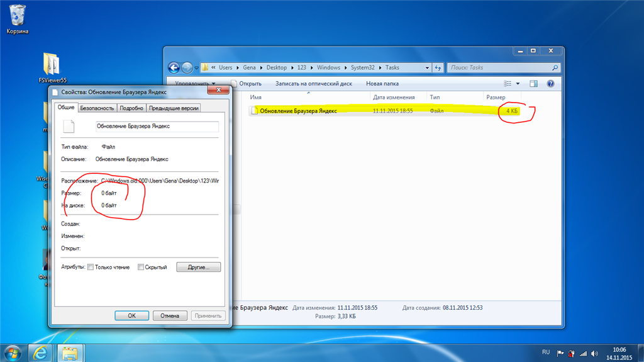The height and width of the screenshot is (362, 644).
Task: Click 123 in address breadcrumb
Action: coord(301,67)
